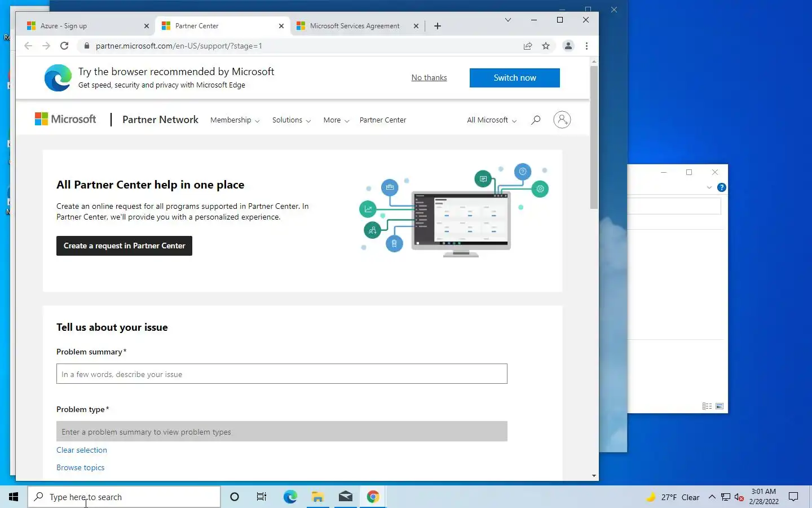This screenshot has width=812, height=508.
Task: Click the Problem summary text field
Action: point(282,374)
